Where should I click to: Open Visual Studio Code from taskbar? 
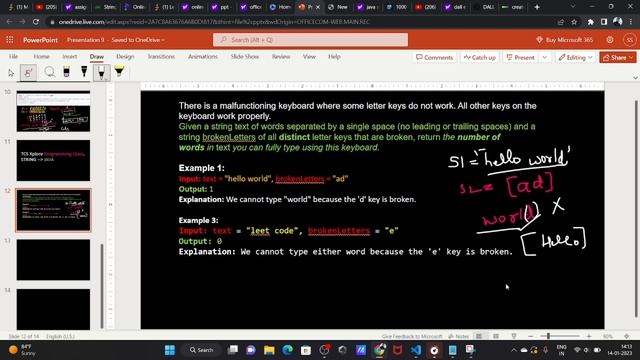click(416, 350)
